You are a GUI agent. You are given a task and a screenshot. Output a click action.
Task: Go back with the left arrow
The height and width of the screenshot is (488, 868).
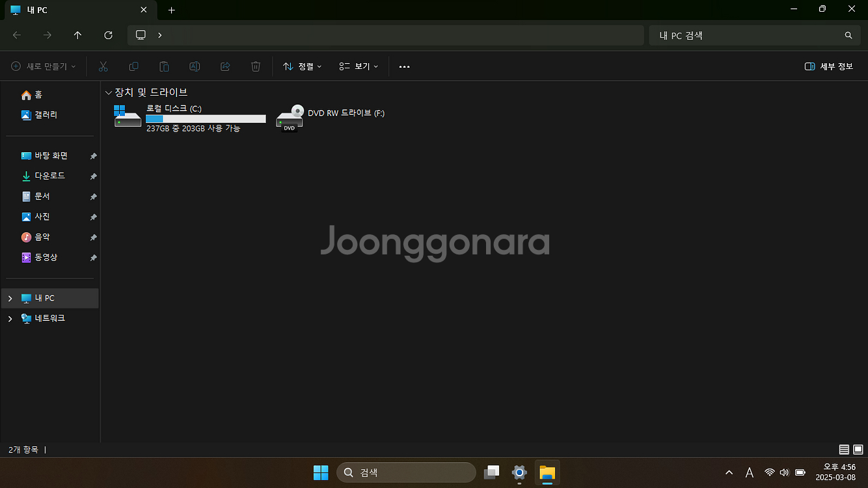[x=17, y=35]
